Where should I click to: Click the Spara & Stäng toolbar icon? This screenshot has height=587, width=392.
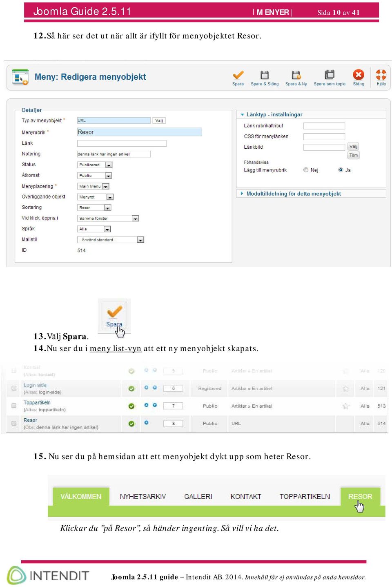265,78
